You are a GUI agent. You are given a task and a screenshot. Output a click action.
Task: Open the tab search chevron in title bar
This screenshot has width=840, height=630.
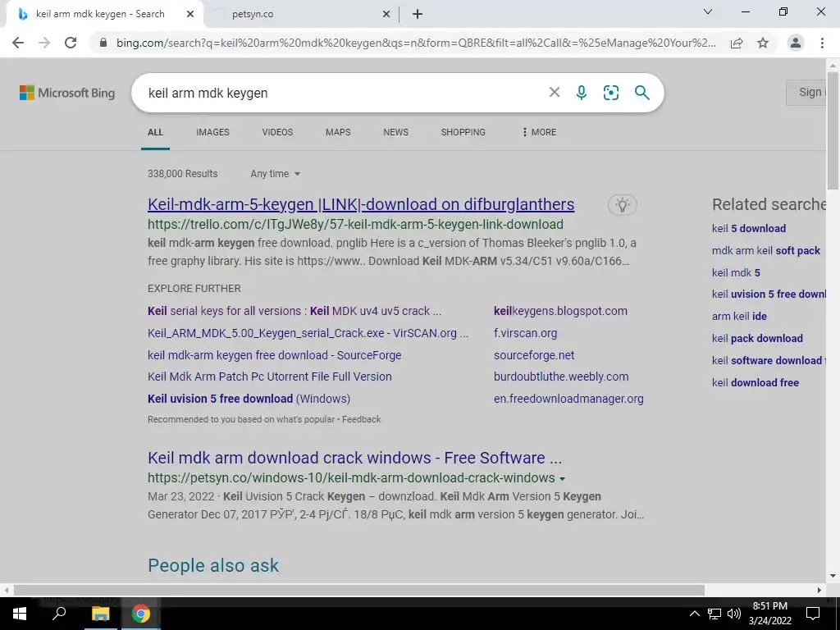708,11
